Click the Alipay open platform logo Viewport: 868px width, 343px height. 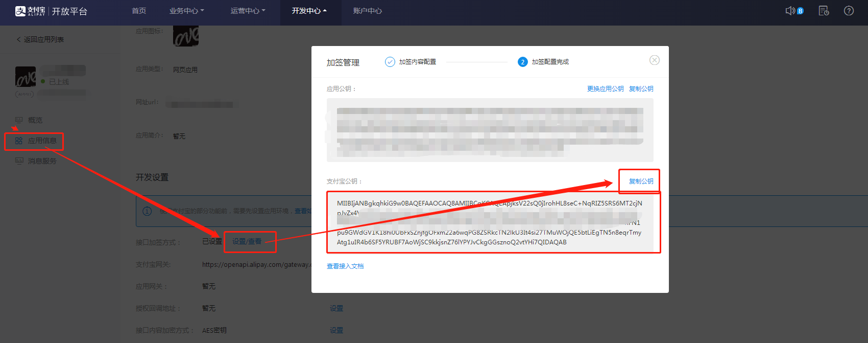coord(51,11)
